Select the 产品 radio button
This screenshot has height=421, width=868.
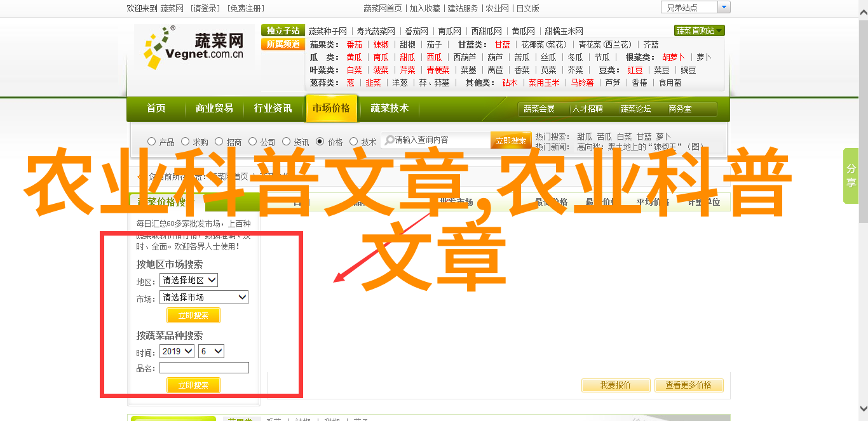click(x=151, y=142)
